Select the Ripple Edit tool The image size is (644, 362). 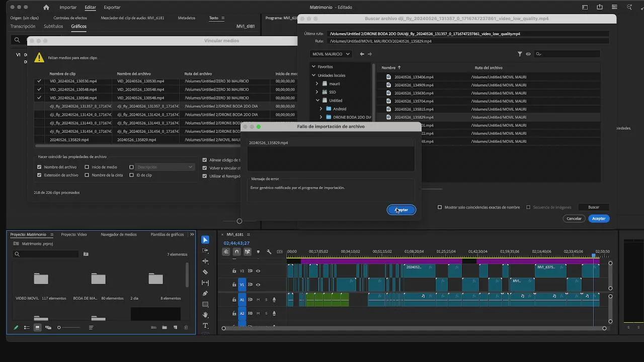205,261
